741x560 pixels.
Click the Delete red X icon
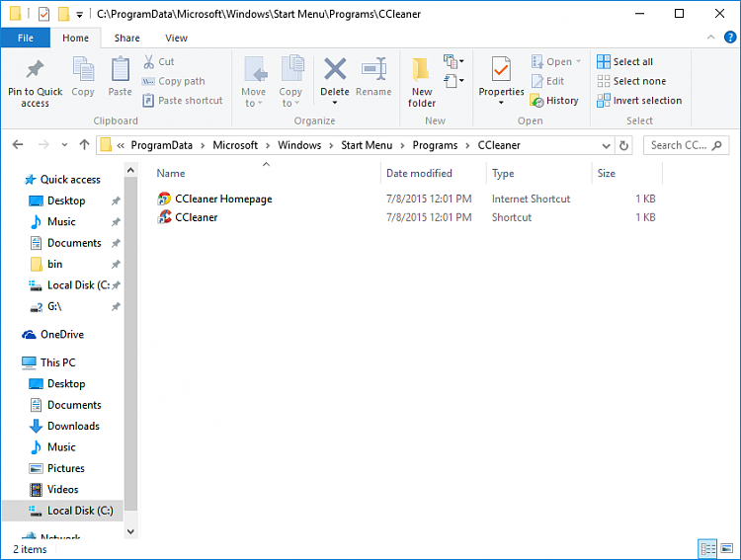[335, 69]
